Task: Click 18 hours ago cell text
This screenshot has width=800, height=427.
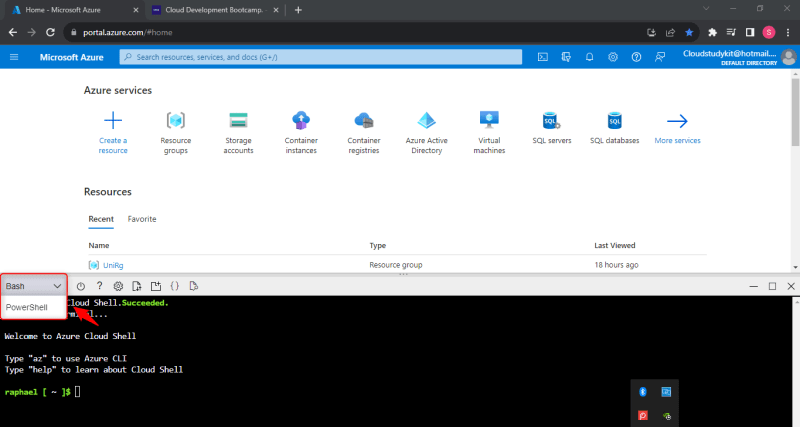Action: coord(616,265)
